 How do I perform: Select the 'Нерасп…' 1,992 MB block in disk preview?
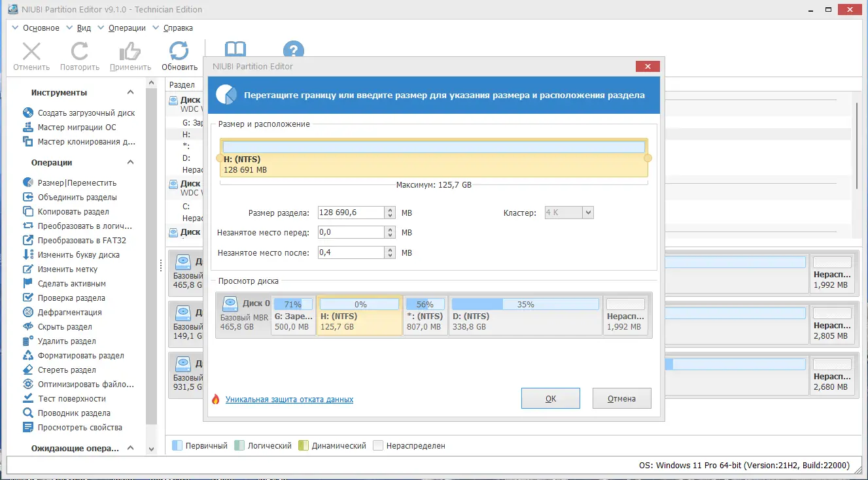tap(627, 315)
